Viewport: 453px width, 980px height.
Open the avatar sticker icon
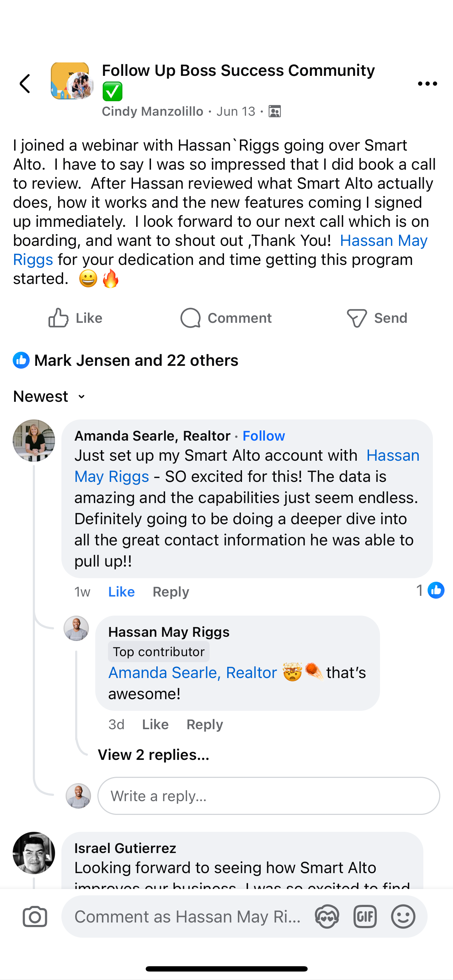[x=327, y=917]
